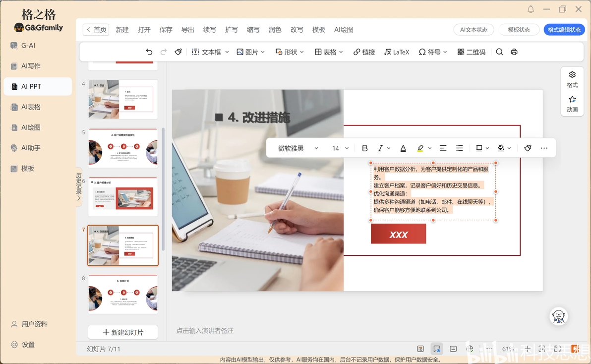Click the 续写 menu item
This screenshot has height=364, width=591.
(x=210, y=30)
